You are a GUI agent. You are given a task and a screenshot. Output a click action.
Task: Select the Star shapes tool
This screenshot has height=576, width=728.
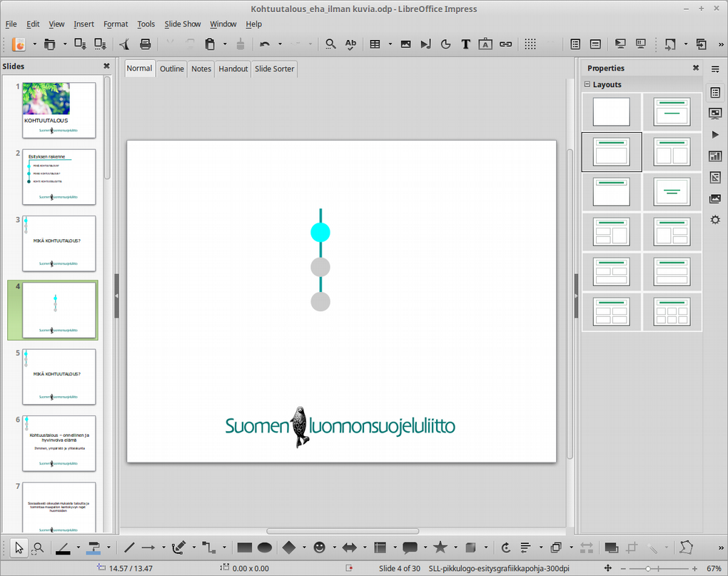(440, 547)
